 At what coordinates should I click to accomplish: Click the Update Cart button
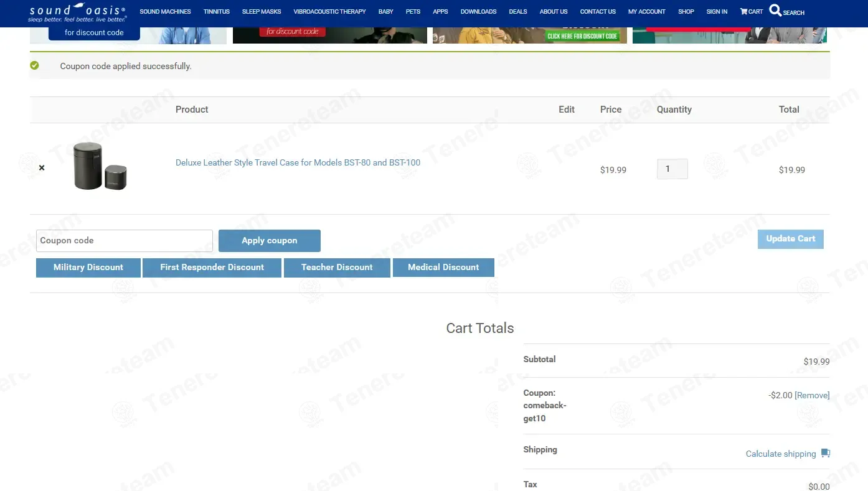point(791,239)
